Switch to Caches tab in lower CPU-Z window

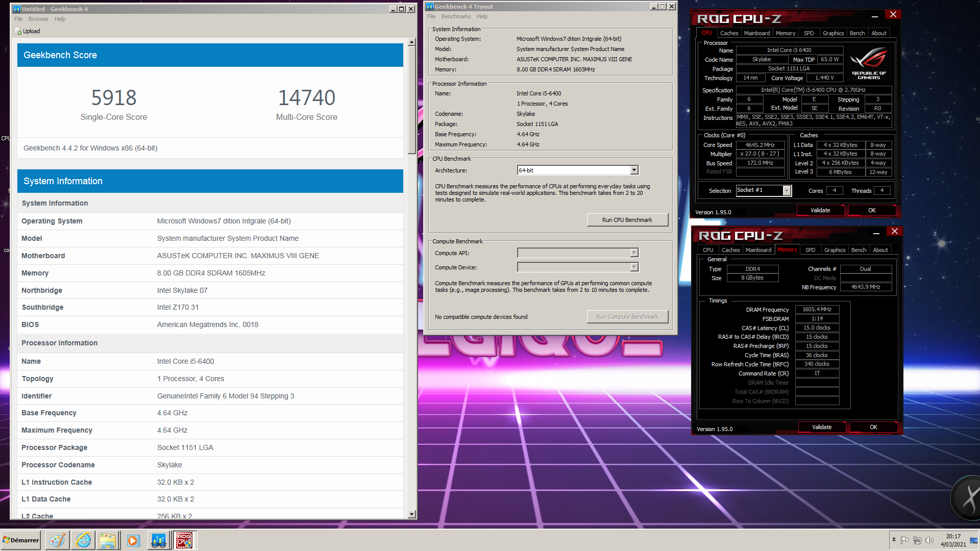pyautogui.click(x=730, y=250)
